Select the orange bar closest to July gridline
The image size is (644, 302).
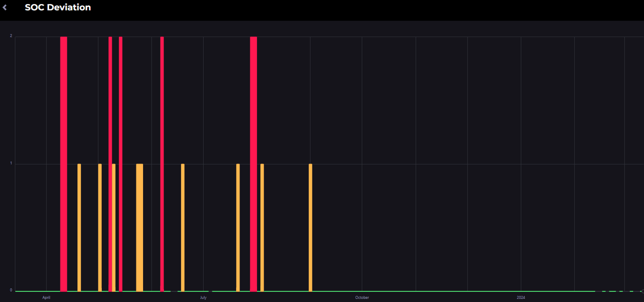click(x=183, y=227)
